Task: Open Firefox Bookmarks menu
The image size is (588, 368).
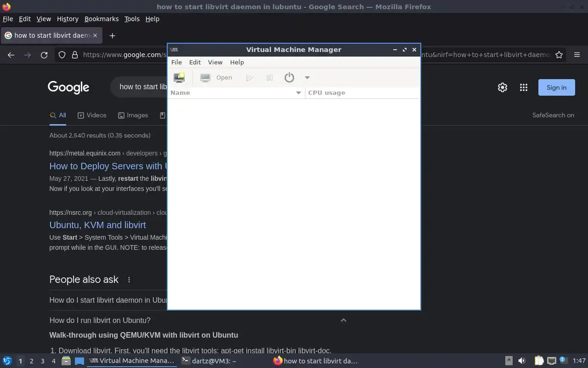Action: coord(102,19)
